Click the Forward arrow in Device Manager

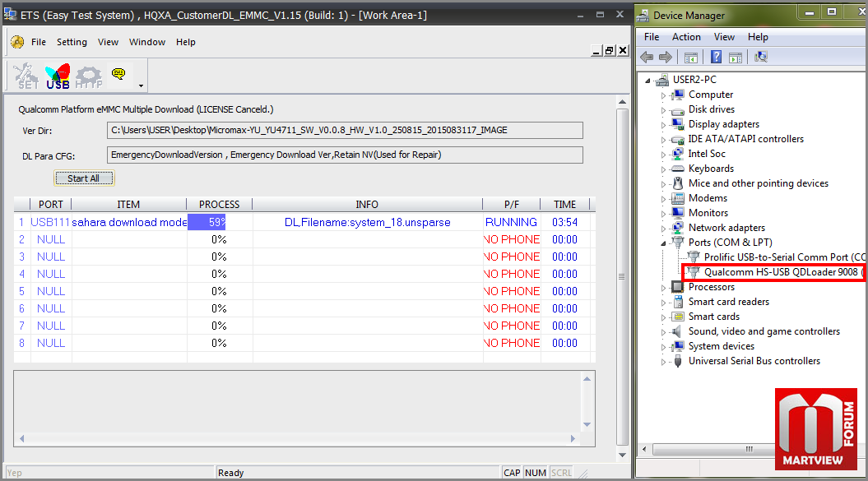[x=666, y=57]
